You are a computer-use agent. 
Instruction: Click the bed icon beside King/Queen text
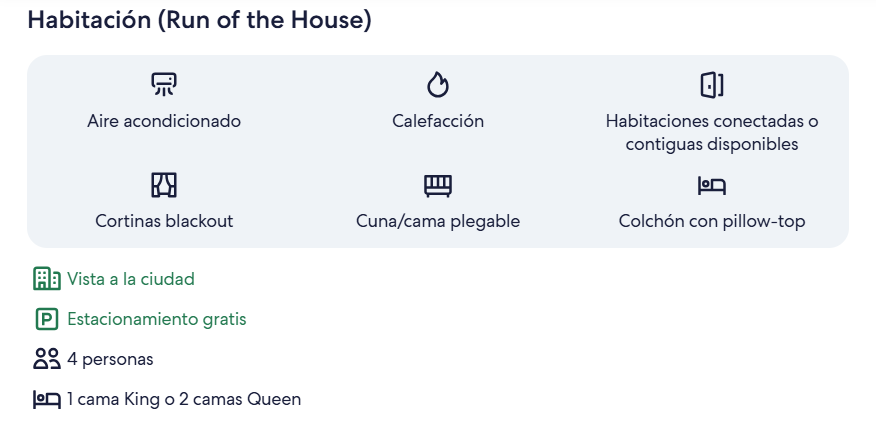46,400
